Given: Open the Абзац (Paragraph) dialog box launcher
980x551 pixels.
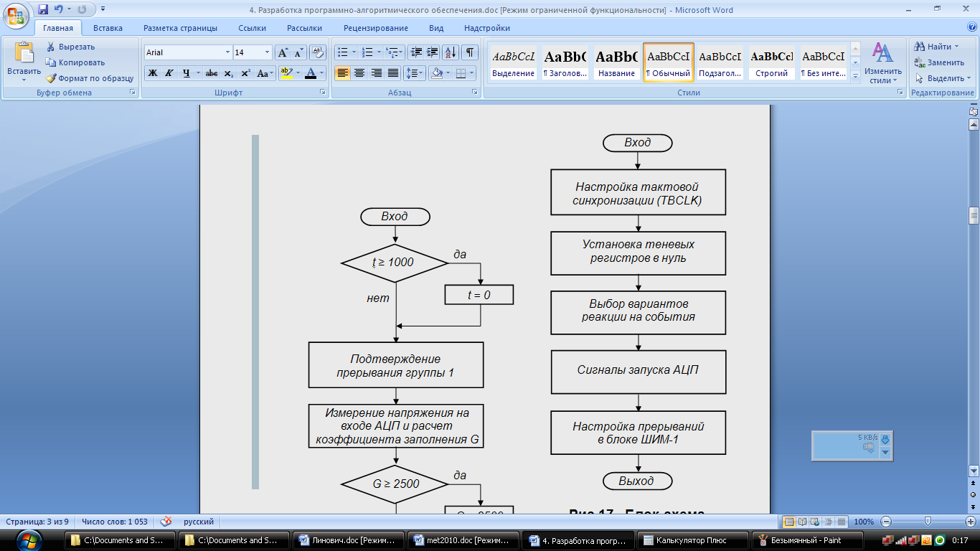Looking at the screenshot, I should [x=475, y=93].
